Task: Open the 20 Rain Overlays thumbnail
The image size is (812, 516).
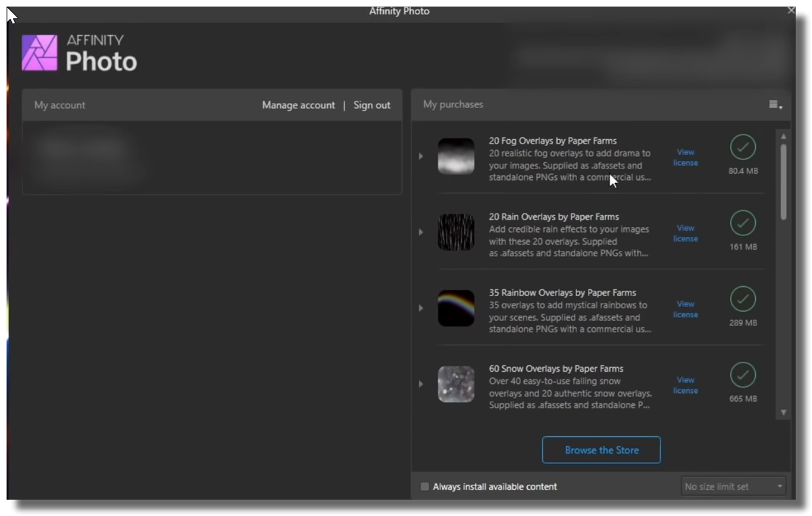Action: point(456,232)
